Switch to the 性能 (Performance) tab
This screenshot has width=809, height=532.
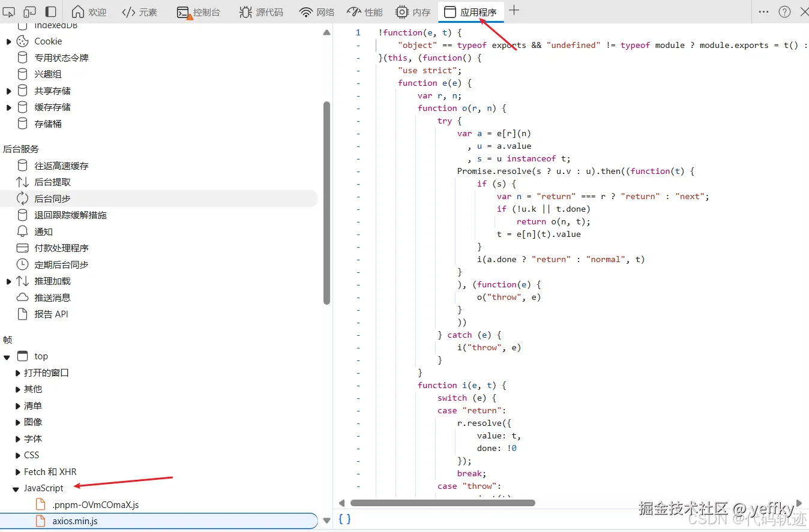pyautogui.click(x=365, y=12)
